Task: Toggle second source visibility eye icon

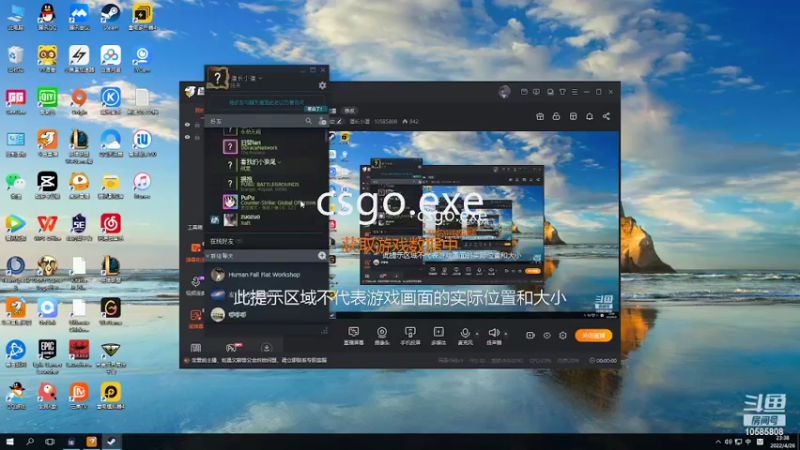Action: [x=187, y=137]
